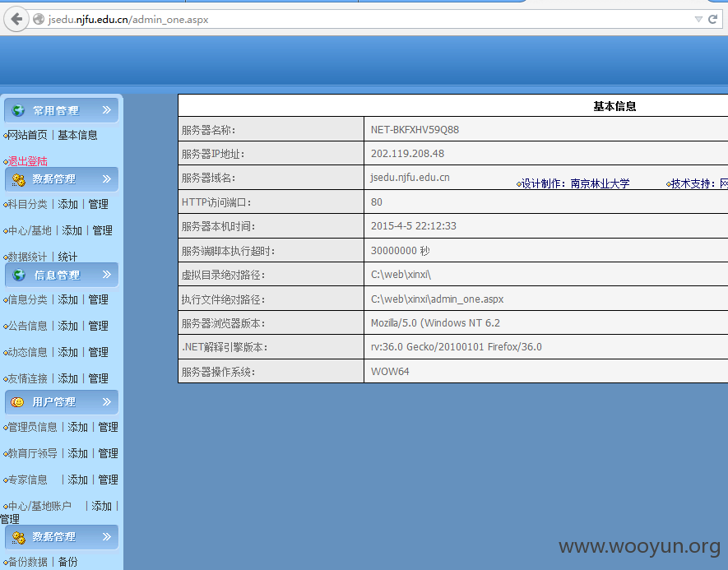Click 添加 next to 管理员信息
The width and height of the screenshot is (728, 570).
tap(78, 427)
